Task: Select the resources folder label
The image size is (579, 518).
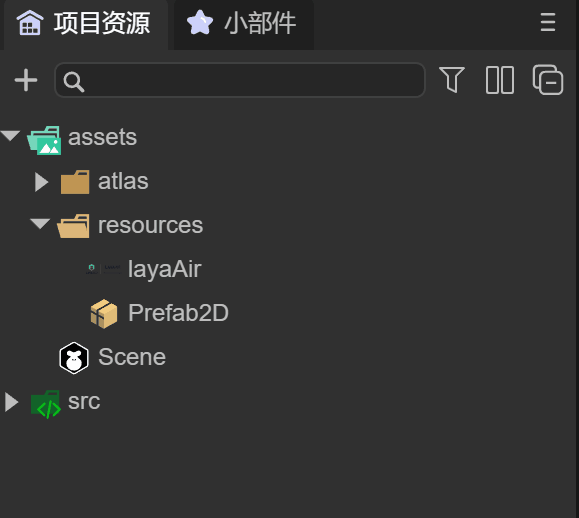Action: (x=150, y=225)
